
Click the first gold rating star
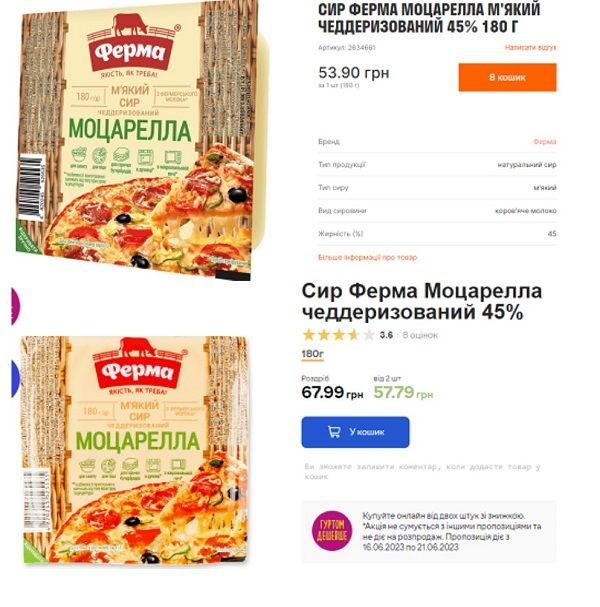[x=309, y=335]
